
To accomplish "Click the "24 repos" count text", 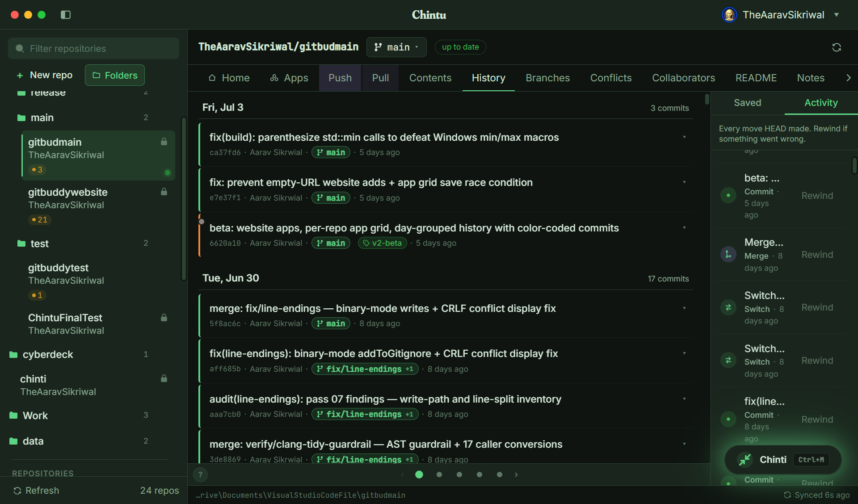I will coord(160,491).
